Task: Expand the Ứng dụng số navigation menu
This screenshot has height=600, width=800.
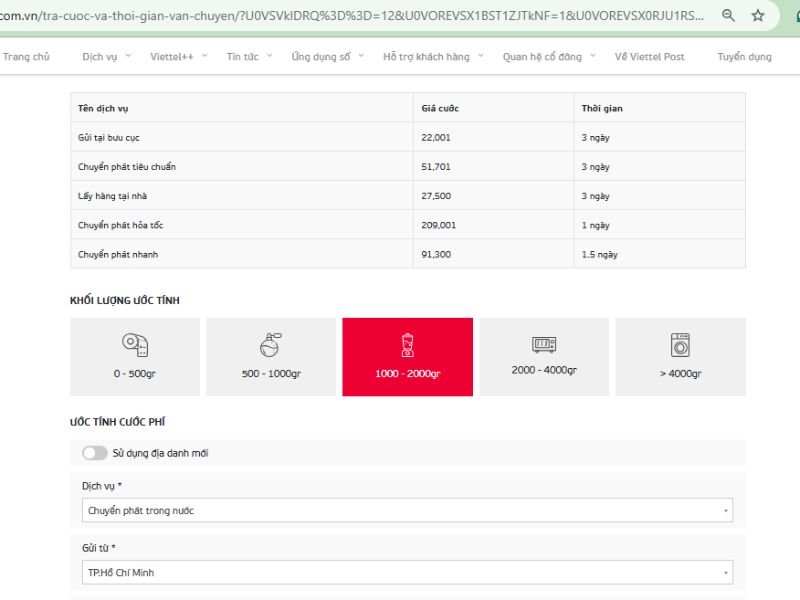Action: (328, 57)
